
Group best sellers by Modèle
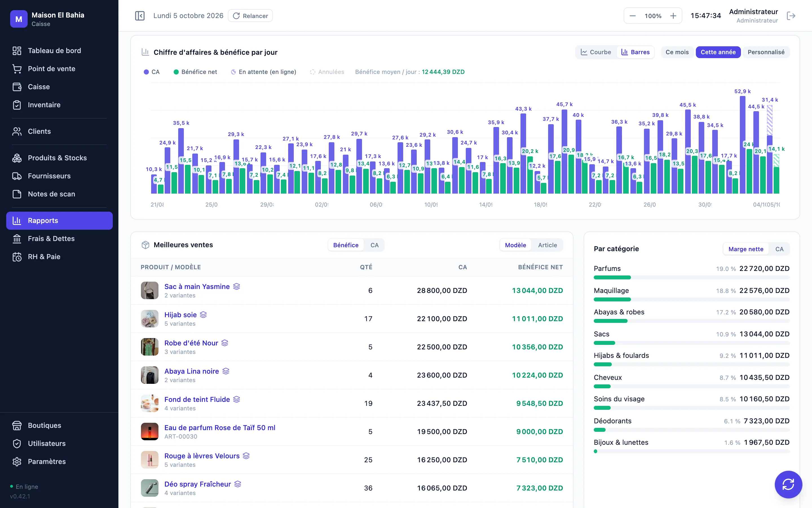click(515, 245)
